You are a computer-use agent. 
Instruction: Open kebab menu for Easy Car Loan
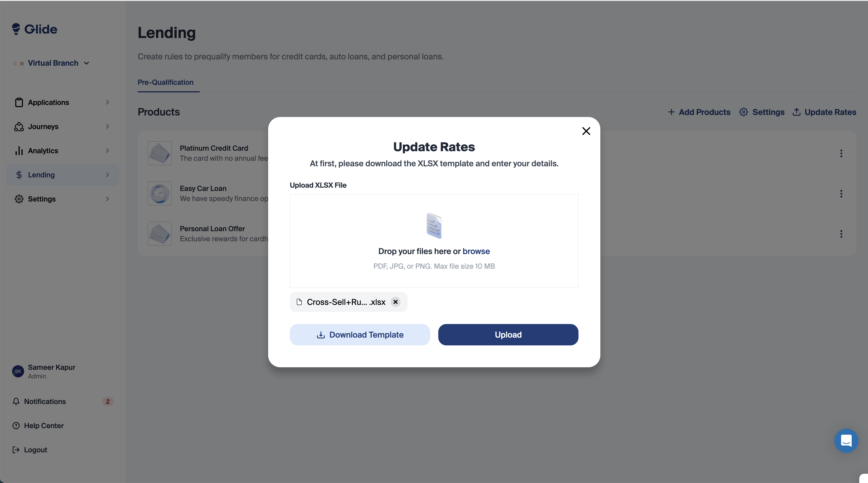(841, 194)
